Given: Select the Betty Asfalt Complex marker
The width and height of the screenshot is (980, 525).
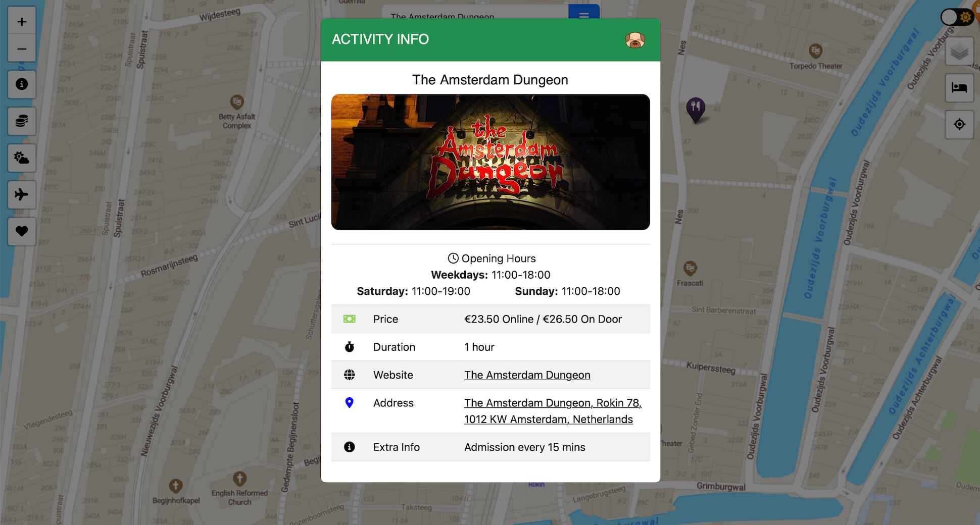Looking at the screenshot, I should [237, 102].
